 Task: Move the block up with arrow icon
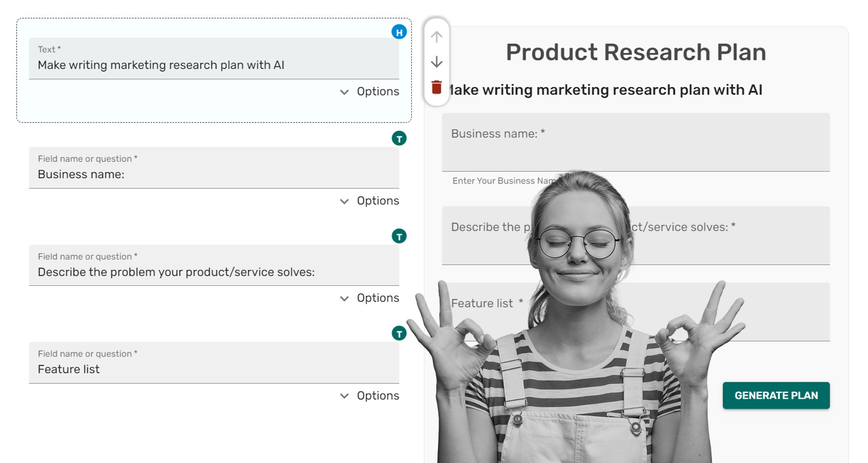coord(436,37)
